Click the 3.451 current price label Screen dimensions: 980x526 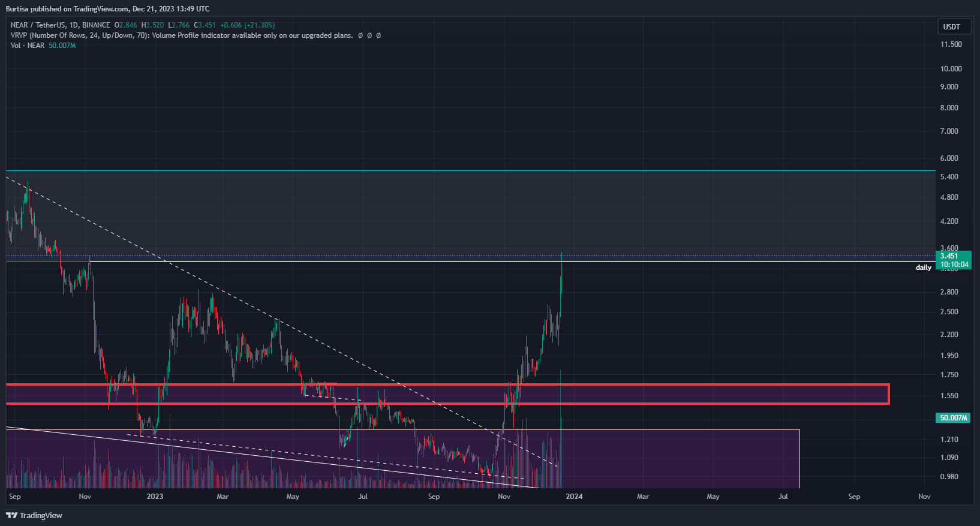[x=949, y=256]
